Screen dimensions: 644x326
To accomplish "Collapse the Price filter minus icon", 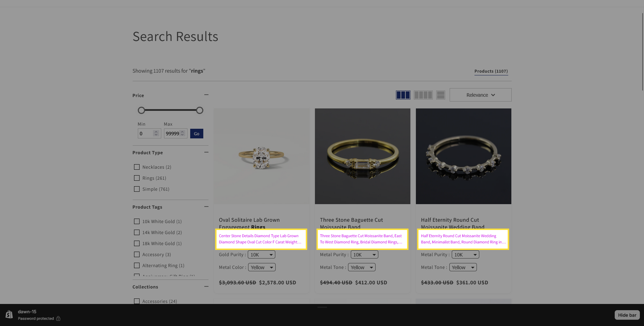I will (206, 95).
